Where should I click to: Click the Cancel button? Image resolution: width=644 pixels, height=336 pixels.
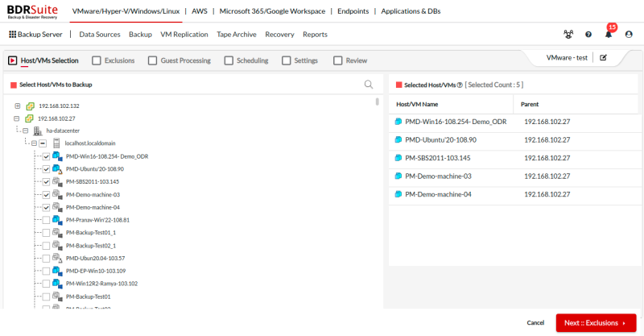(535, 323)
